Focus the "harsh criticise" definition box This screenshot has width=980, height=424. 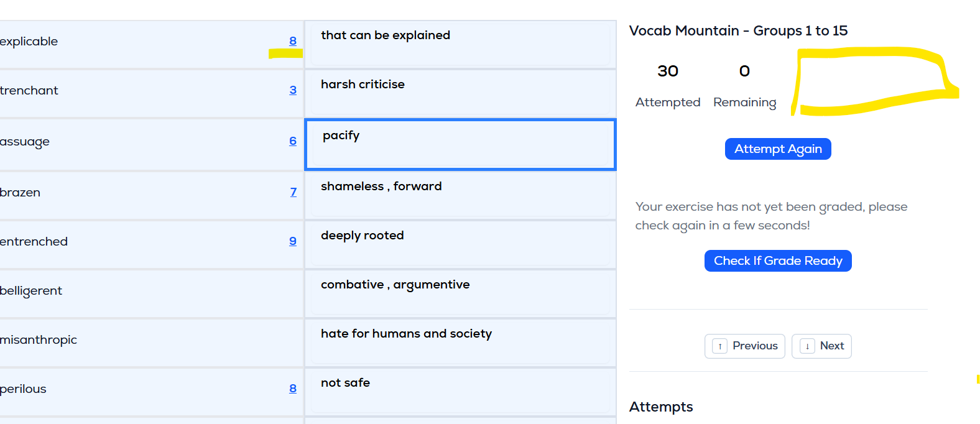pyautogui.click(x=460, y=93)
